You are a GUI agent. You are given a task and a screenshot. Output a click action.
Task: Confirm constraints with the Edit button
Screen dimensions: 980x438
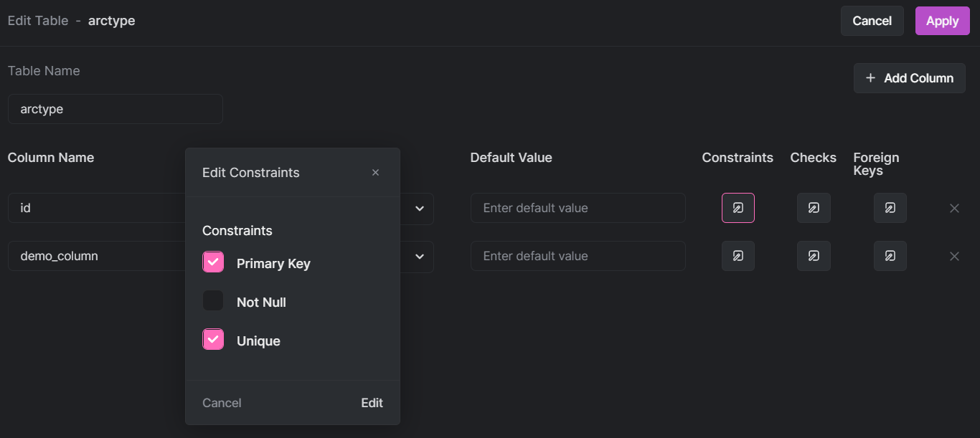click(x=372, y=403)
